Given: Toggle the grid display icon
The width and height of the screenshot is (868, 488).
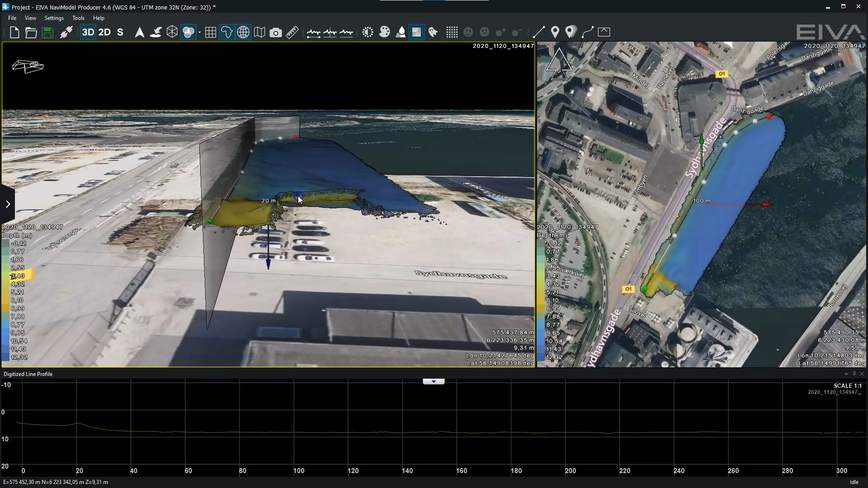Looking at the screenshot, I should click(x=210, y=33).
